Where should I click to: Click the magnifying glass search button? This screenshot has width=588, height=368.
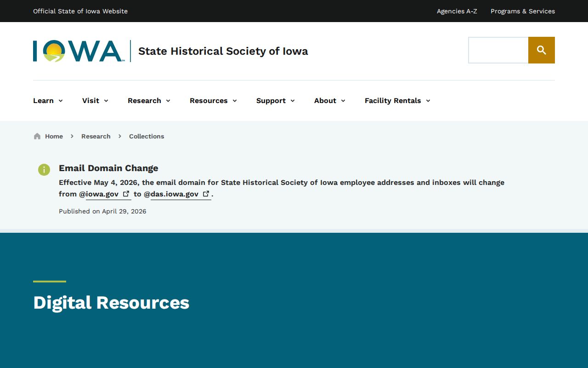(x=542, y=50)
